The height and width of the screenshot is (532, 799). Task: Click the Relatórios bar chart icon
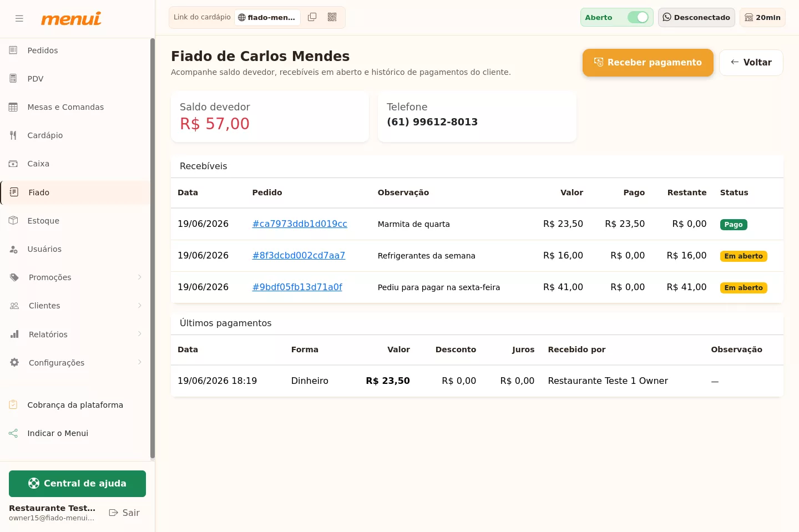[x=14, y=335]
